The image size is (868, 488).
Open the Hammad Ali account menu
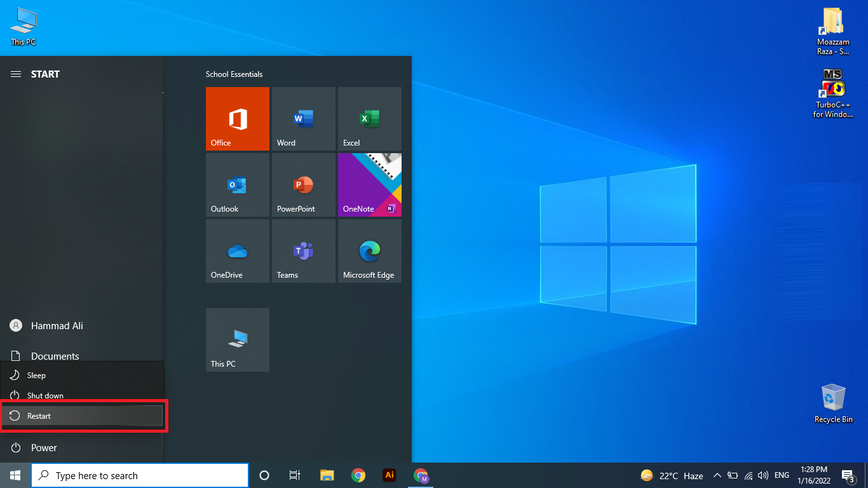click(81, 325)
